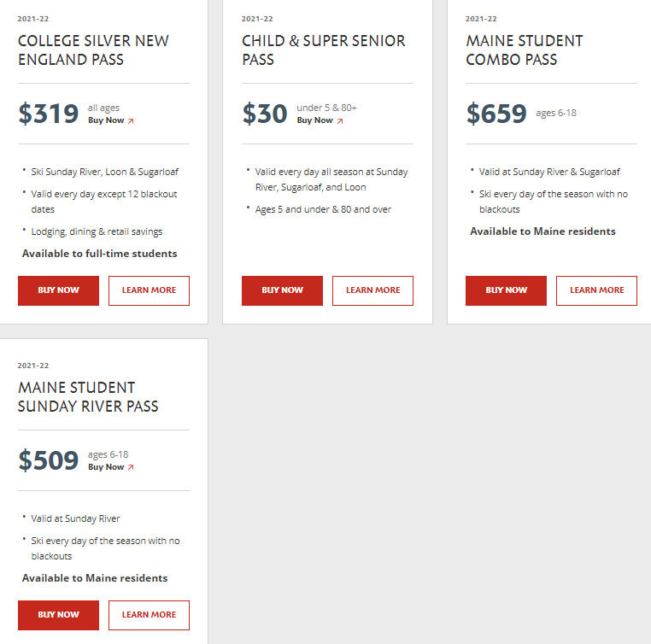
Task: Open Learn More for Maine Student Sunday River
Action: pos(149,615)
